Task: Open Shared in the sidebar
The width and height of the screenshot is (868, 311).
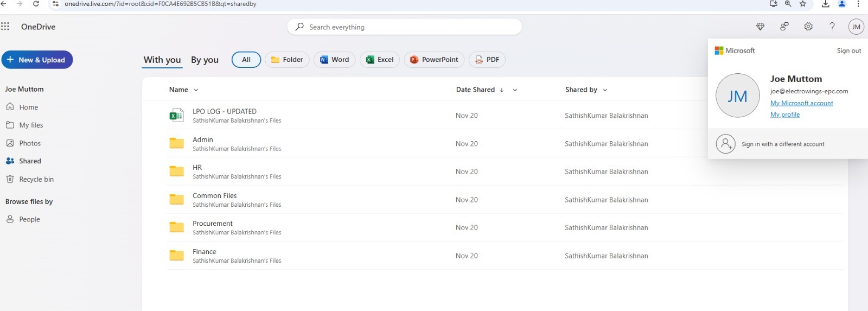Action: coord(23,161)
